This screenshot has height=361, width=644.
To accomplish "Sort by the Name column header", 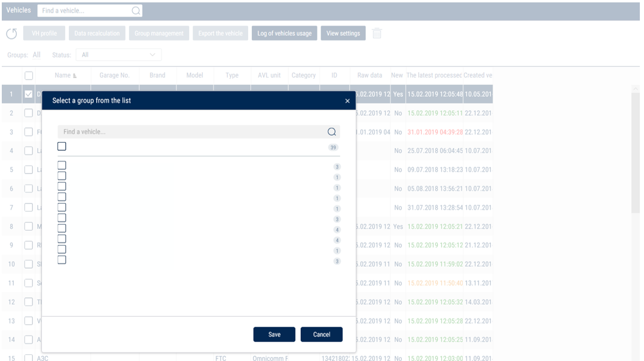I will 62,75.
